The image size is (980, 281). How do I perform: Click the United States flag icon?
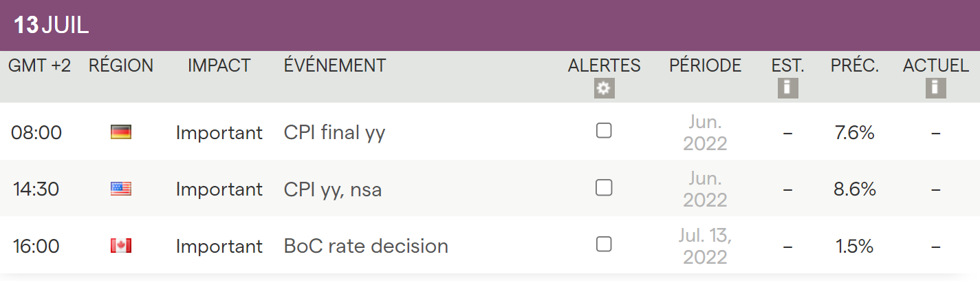(121, 189)
